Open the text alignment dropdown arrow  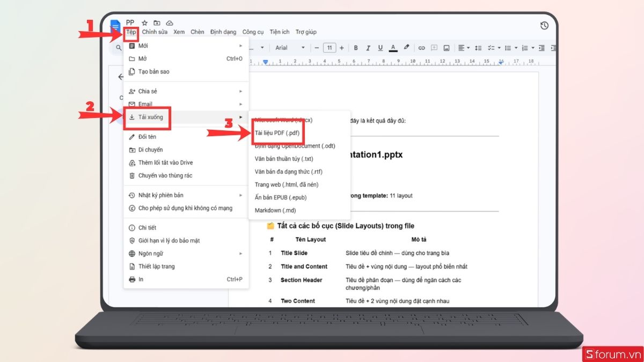coord(468,47)
